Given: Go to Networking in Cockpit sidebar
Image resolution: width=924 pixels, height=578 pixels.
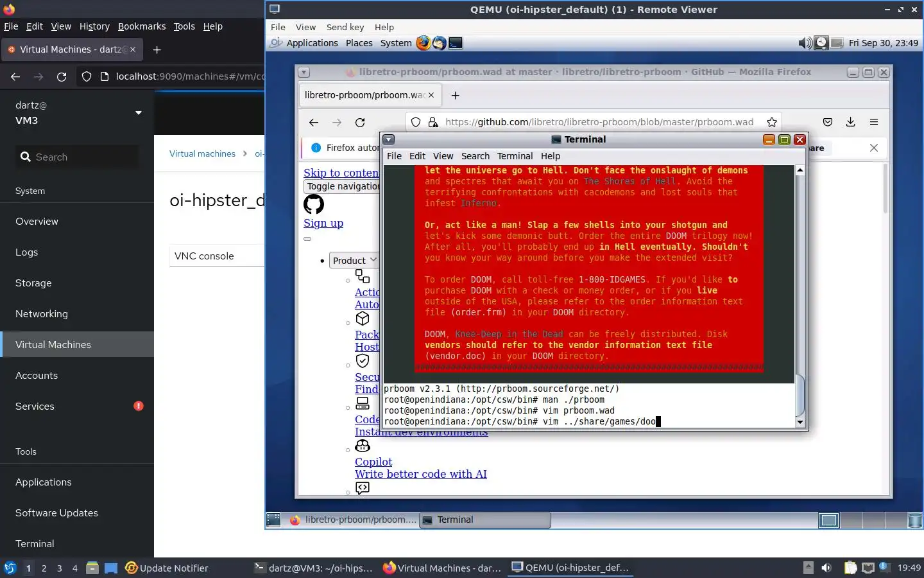Looking at the screenshot, I should tap(77, 313).
